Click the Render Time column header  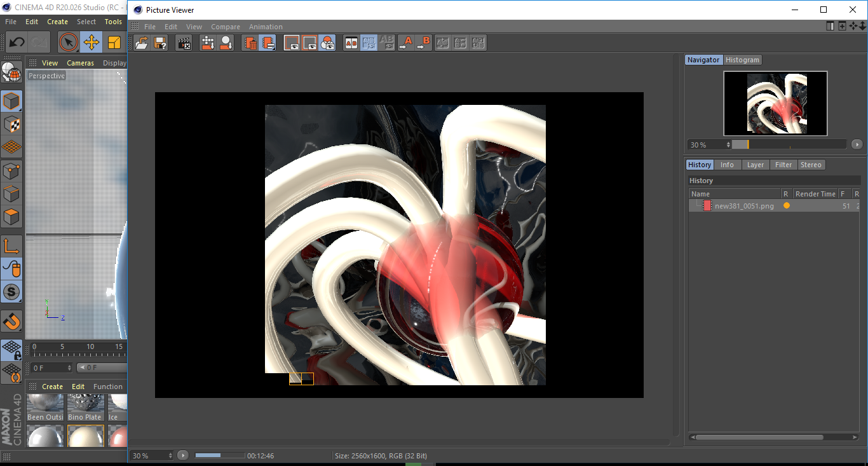815,194
